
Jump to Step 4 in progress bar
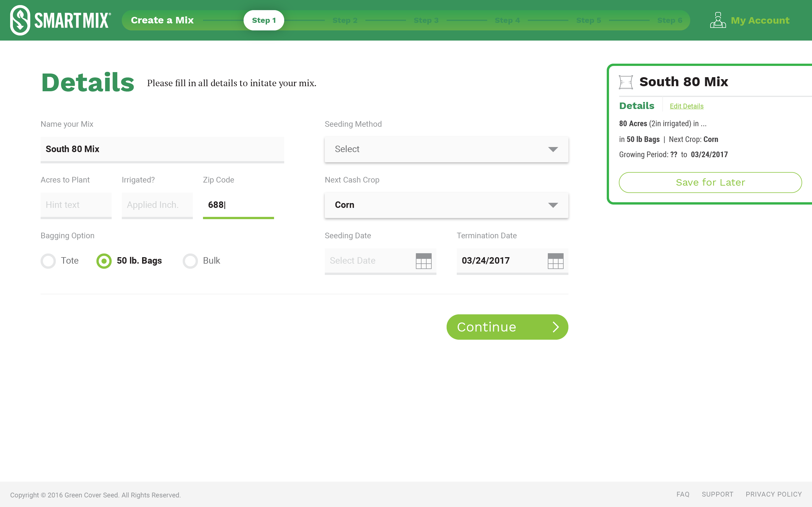[507, 21]
